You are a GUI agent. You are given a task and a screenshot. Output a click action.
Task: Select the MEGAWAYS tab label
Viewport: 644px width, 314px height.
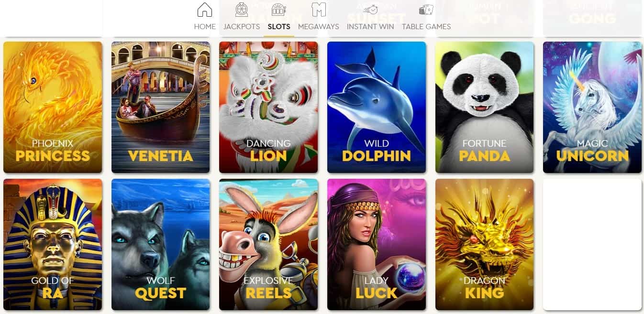[x=319, y=27]
